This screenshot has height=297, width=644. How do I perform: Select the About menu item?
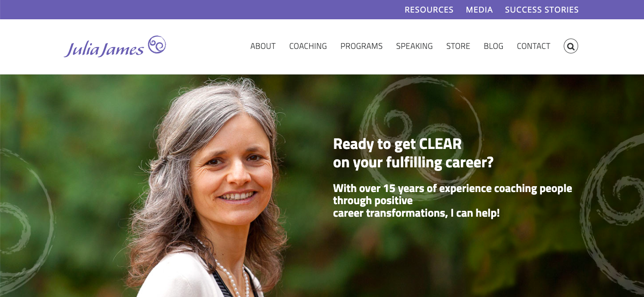coord(263,46)
